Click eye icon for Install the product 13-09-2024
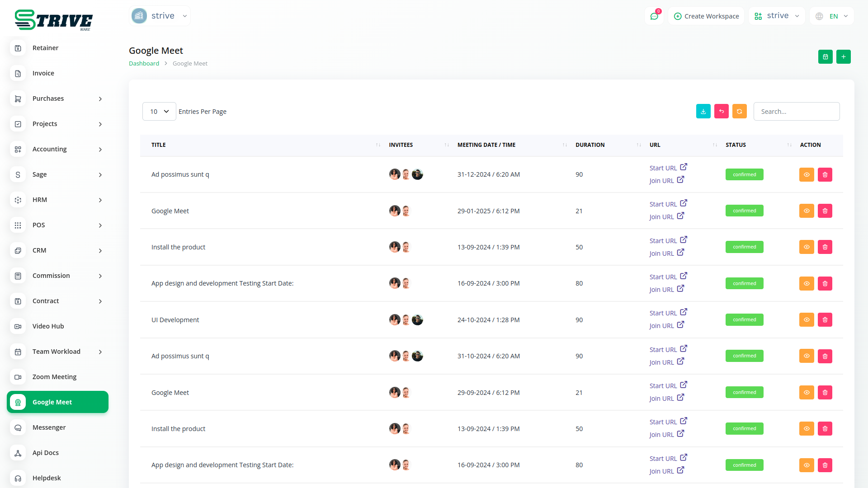This screenshot has height=488, width=868. [806, 247]
